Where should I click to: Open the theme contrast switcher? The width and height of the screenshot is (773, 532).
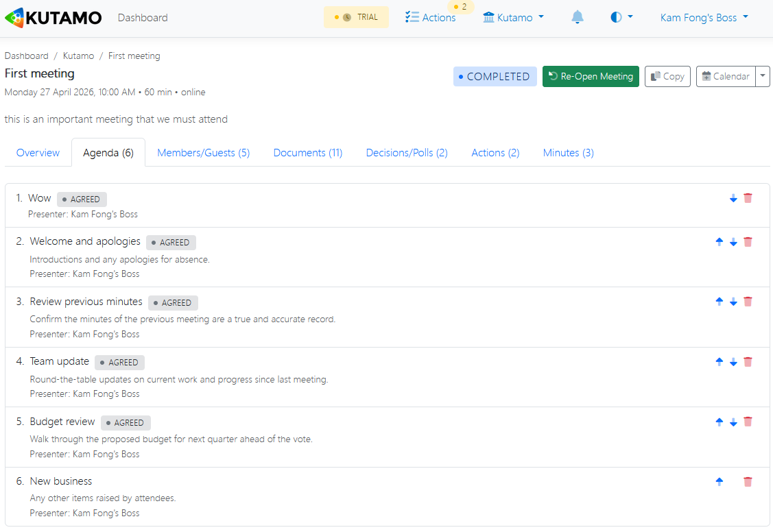621,17
